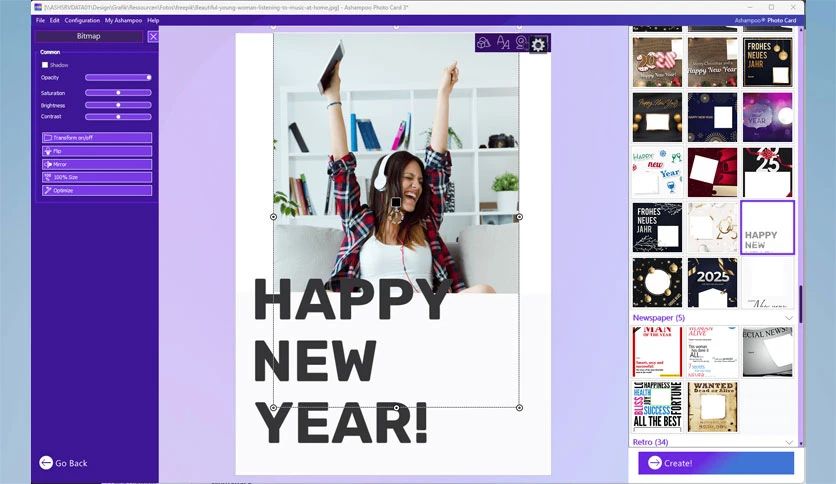Image resolution: width=836 pixels, height=484 pixels.
Task: Select gold Frohes Neues Jahr template with ornaments
Action: click(767, 62)
